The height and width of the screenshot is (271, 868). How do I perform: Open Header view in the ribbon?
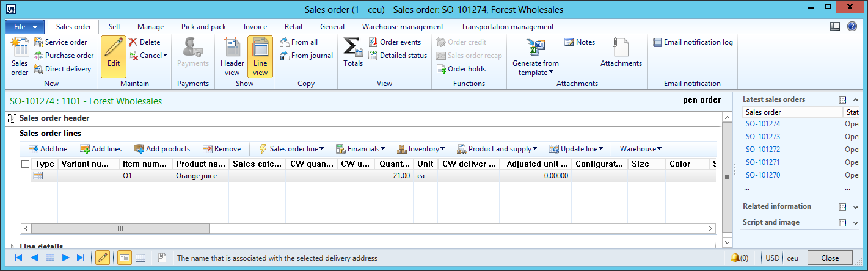232,56
